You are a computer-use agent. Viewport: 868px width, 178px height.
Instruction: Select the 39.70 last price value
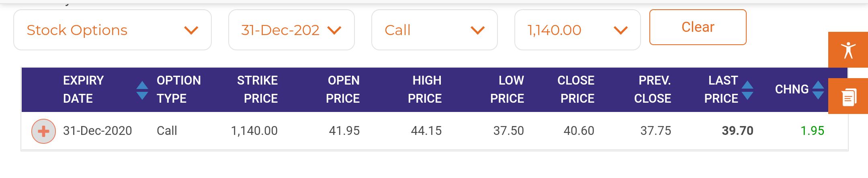(737, 131)
